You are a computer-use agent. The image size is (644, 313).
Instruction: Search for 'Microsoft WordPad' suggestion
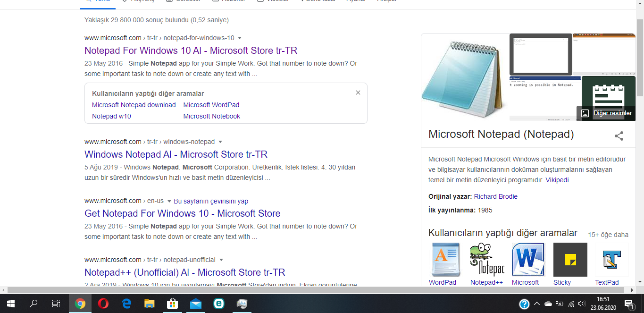tap(211, 105)
